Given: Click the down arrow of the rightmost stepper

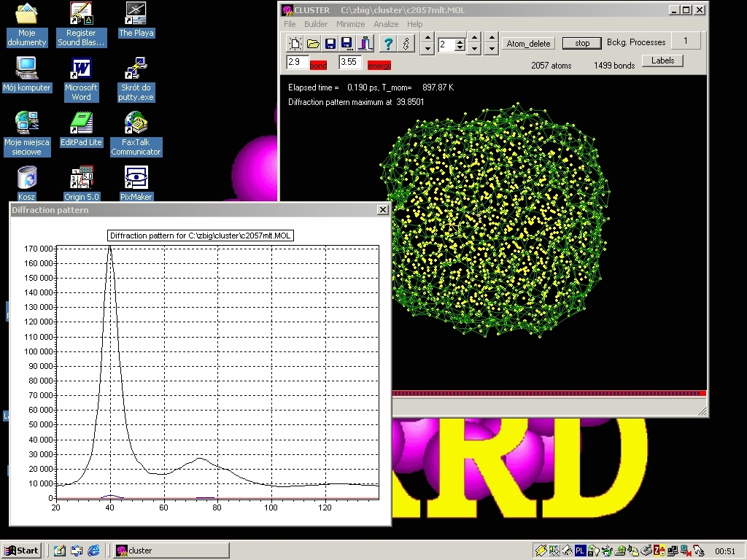Looking at the screenshot, I should [492, 49].
